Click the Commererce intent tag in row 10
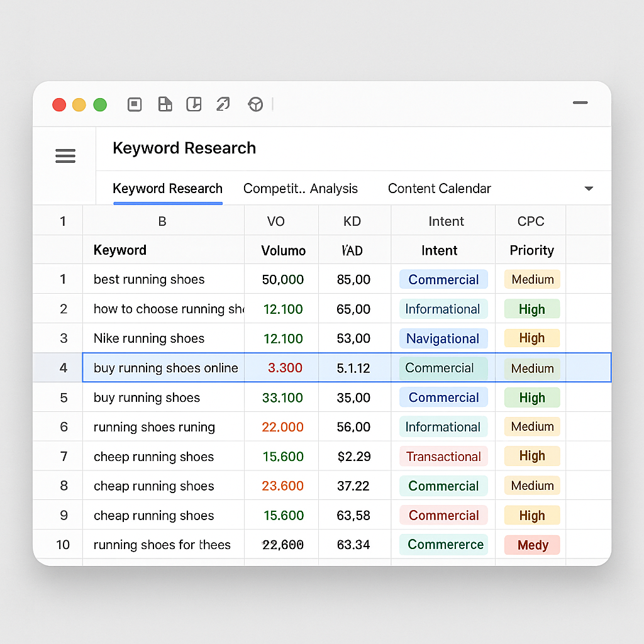Screen dimensions: 644x644 point(443,545)
